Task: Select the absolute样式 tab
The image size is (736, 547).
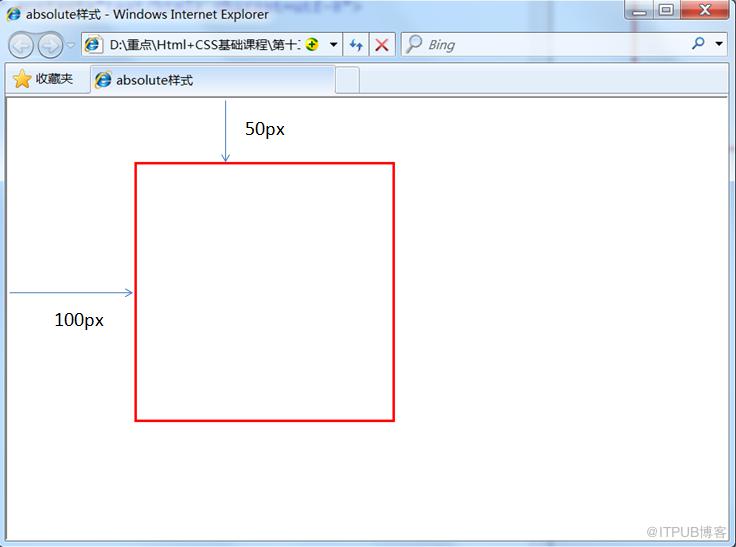Action: (213, 80)
